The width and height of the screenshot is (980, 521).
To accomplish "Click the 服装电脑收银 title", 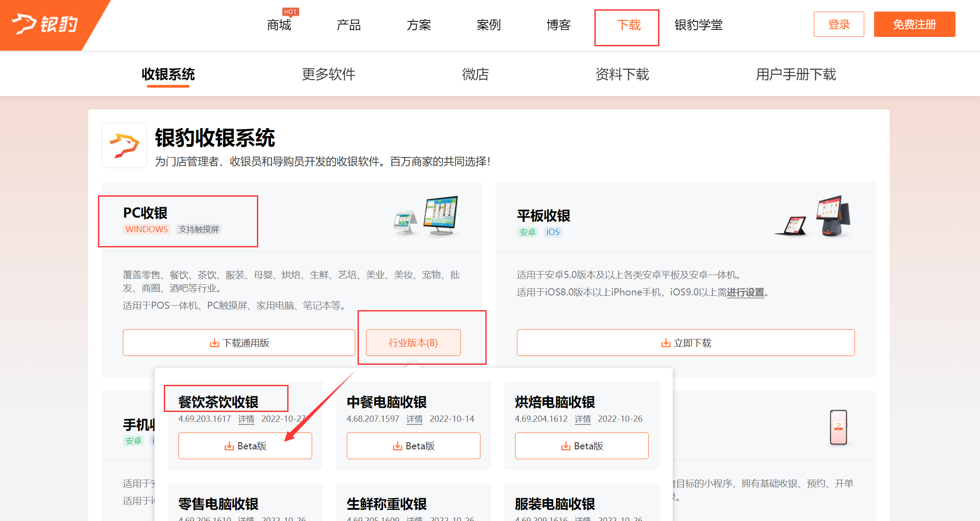I will tap(555, 504).
